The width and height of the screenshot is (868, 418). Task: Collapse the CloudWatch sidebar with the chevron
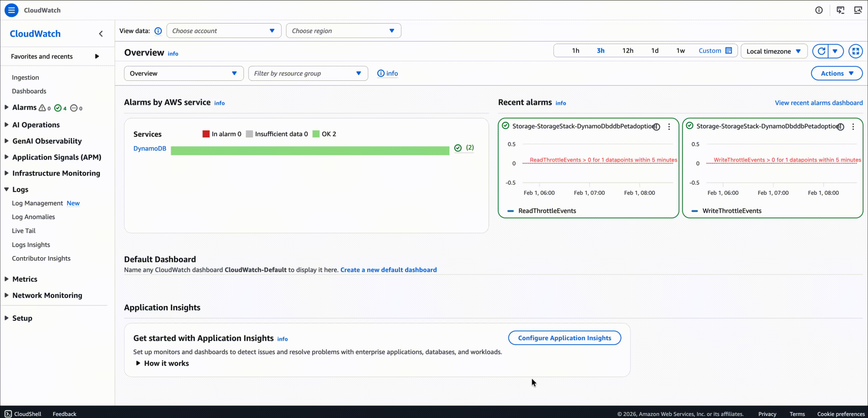click(101, 34)
